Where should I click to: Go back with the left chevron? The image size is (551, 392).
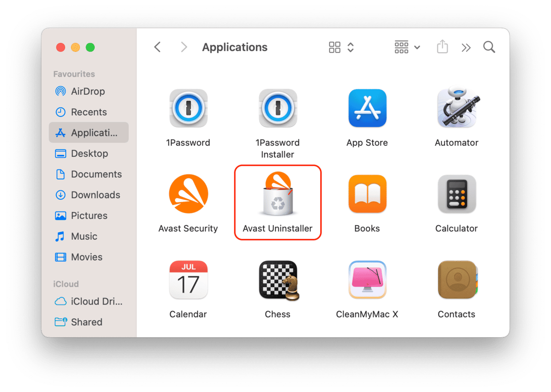click(x=157, y=47)
